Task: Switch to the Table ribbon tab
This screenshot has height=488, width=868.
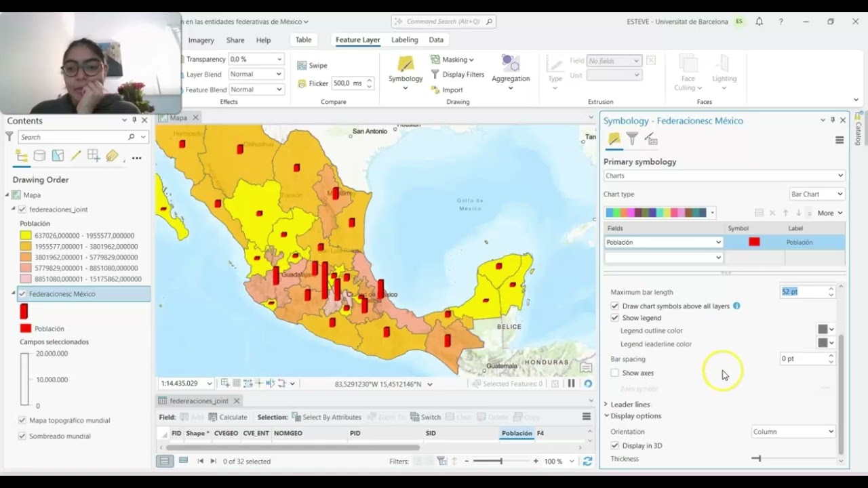Action: point(303,40)
